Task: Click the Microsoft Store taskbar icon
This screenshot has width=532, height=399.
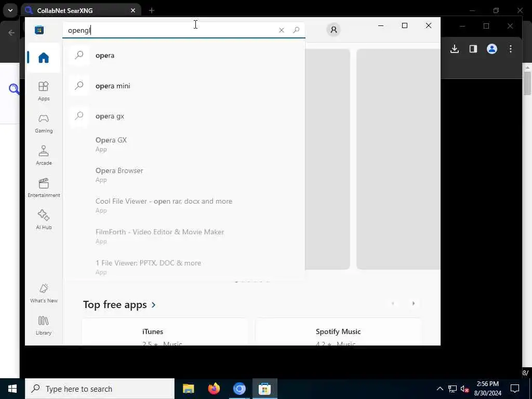Action: click(x=264, y=389)
